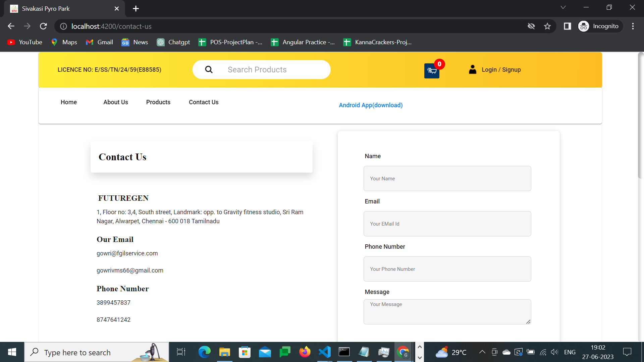Open About Us page
Image resolution: width=644 pixels, height=362 pixels.
click(x=115, y=102)
